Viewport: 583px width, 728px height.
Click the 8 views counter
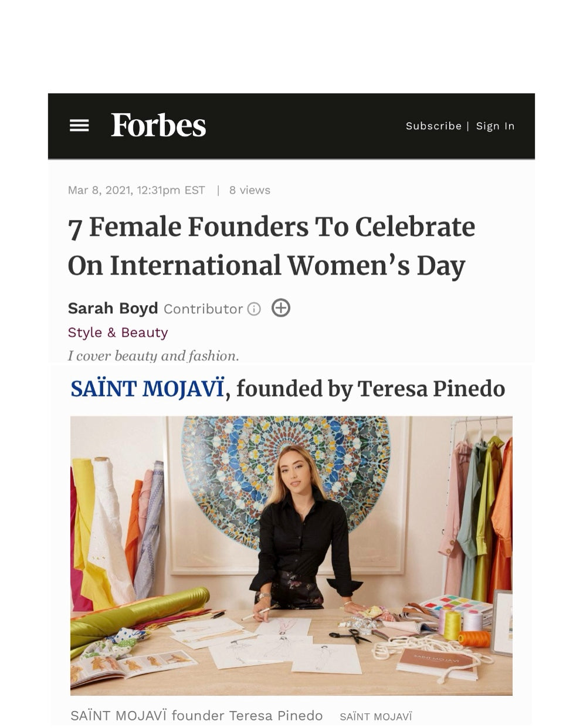click(249, 190)
